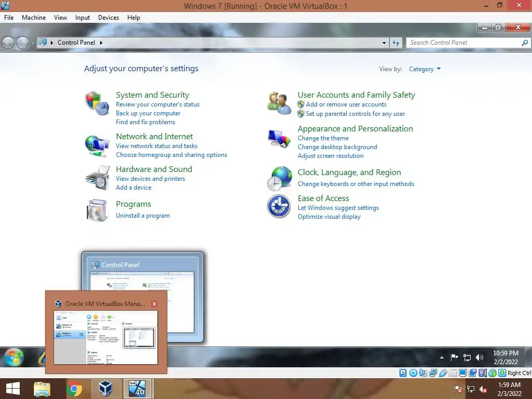Open the VirtualBox Machine menu

(x=34, y=18)
